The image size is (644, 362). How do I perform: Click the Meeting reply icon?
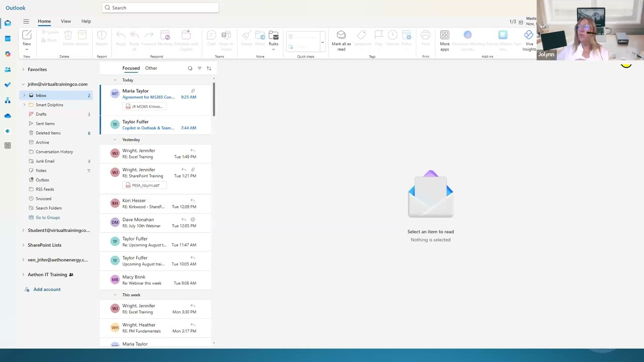pos(165,35)
